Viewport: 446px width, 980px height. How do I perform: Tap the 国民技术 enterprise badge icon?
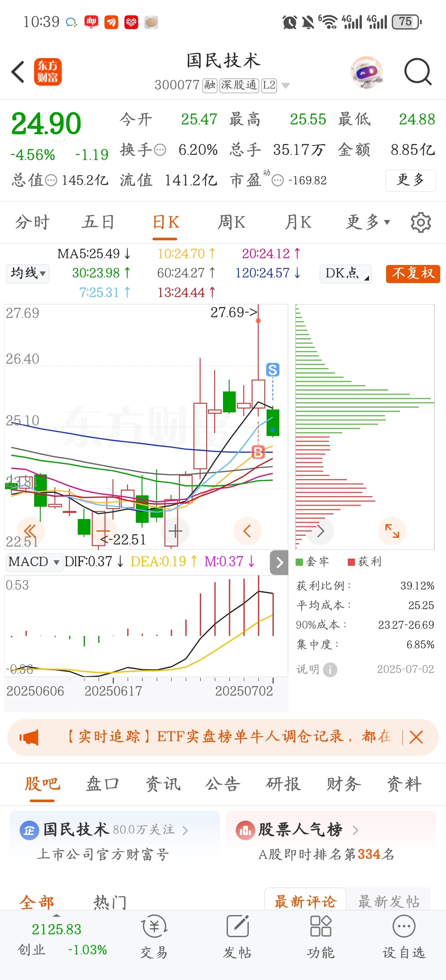pos(29,830)
